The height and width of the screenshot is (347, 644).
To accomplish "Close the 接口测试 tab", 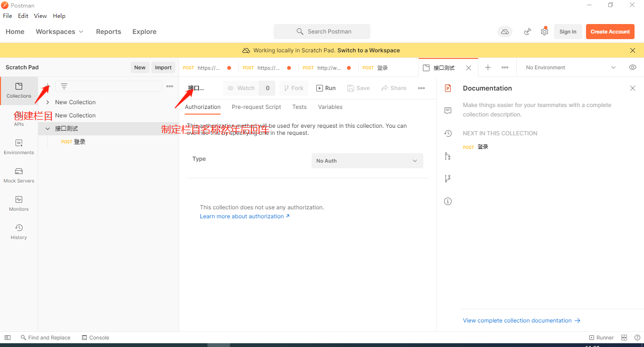I will pos(469,68).
